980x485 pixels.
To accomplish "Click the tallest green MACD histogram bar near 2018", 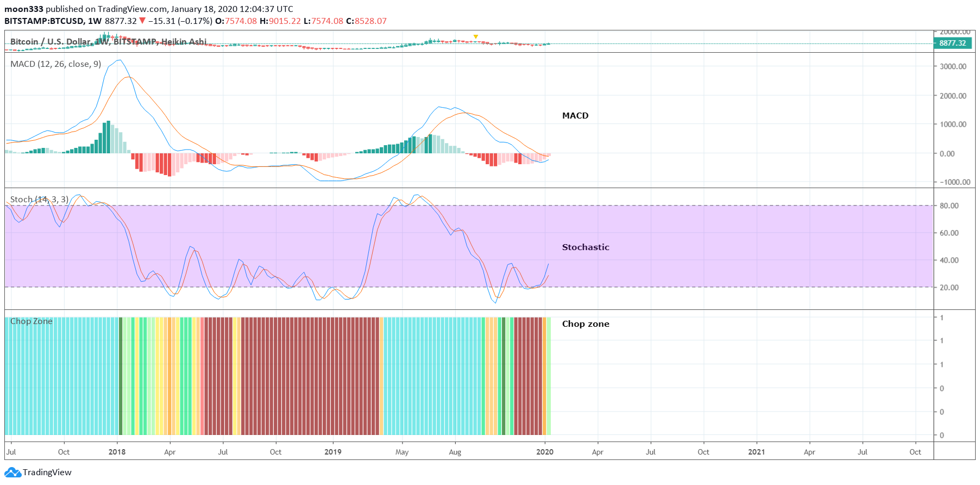I will coord(108,137).
